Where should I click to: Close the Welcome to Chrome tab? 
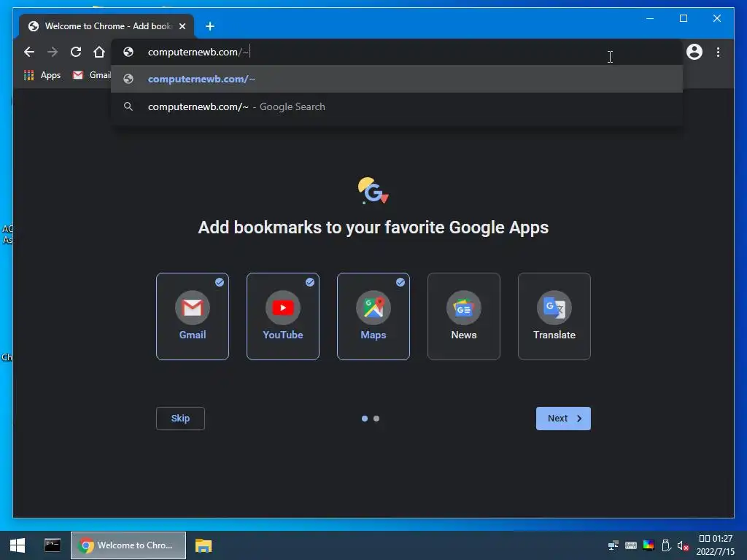click(x=182, y=26)
